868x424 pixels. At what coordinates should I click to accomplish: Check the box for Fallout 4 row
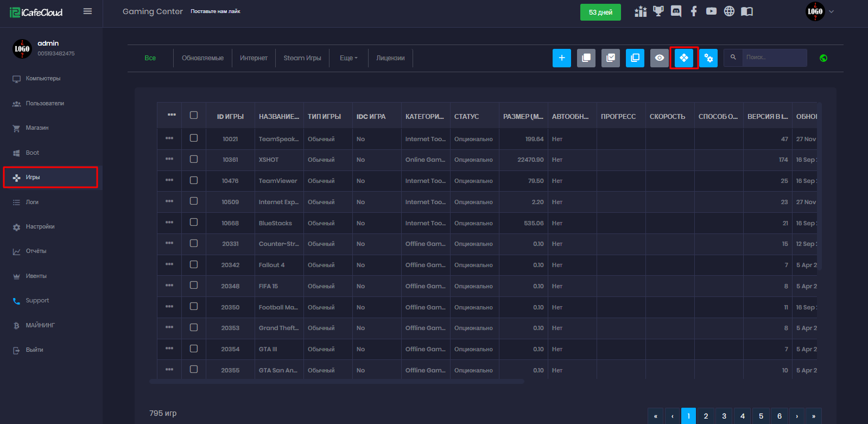point(194,264)
